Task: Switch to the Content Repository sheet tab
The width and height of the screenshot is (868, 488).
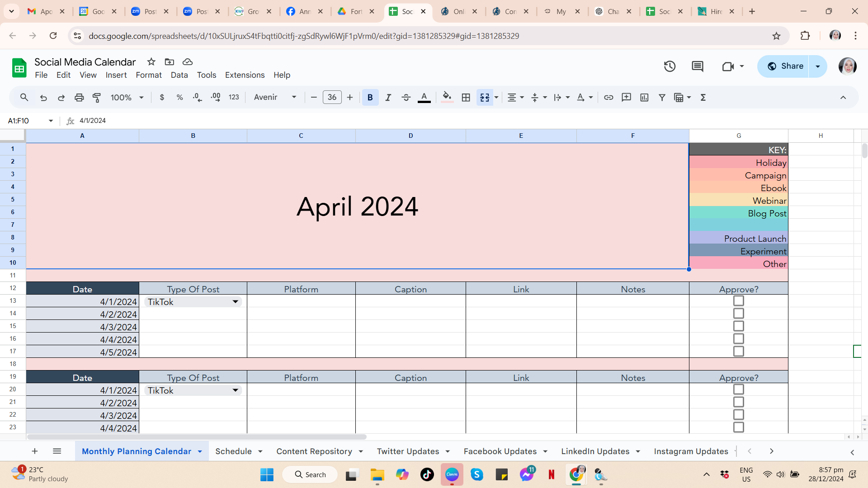Action: [314, 451]
